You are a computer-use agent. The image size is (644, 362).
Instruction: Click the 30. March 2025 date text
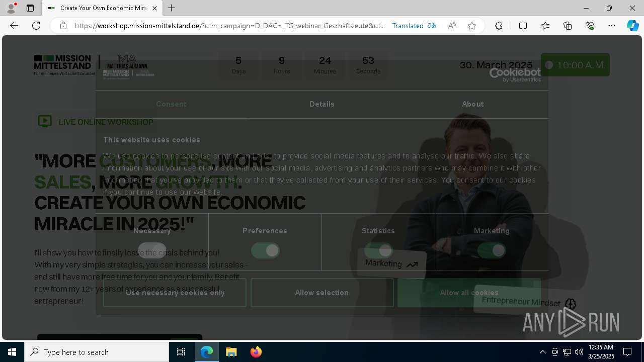pyautogui.click(x=496, y=65)
